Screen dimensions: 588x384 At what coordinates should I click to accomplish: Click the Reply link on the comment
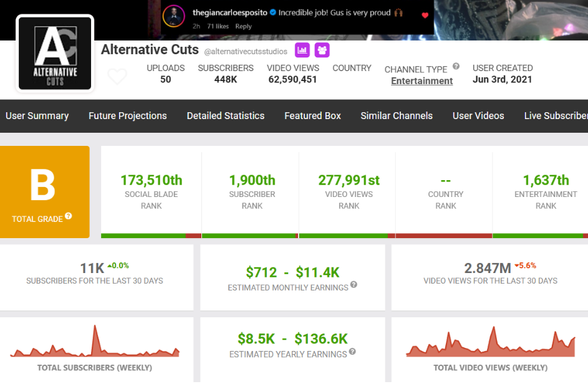(243, 26)
